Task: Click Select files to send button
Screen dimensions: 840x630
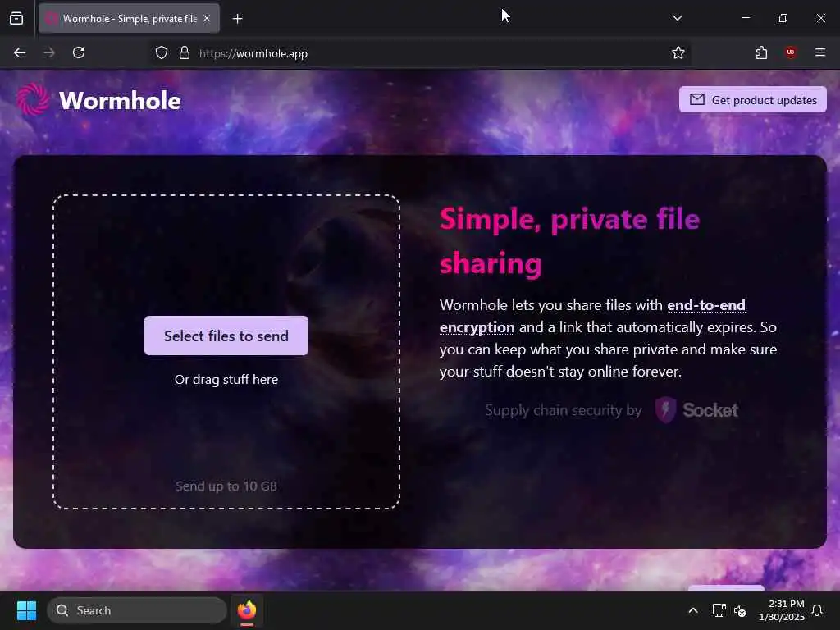Action: (226, 336)
